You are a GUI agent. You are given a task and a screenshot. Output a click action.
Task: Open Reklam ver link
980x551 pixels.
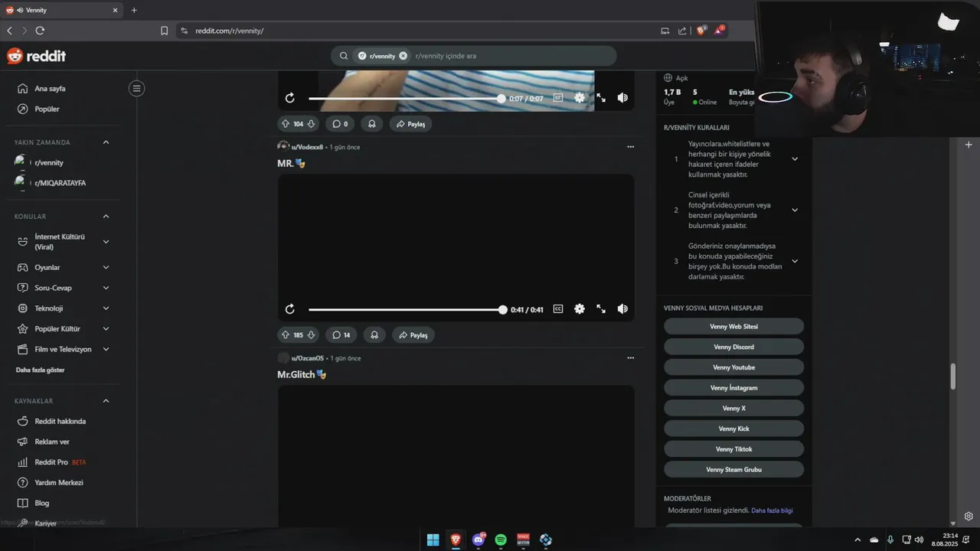tap(52, 442)
